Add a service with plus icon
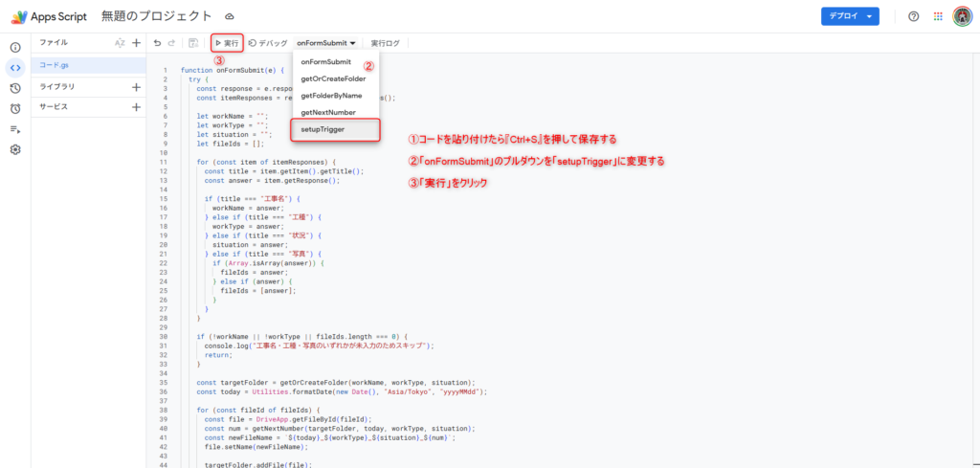 (x=136, y=107)
